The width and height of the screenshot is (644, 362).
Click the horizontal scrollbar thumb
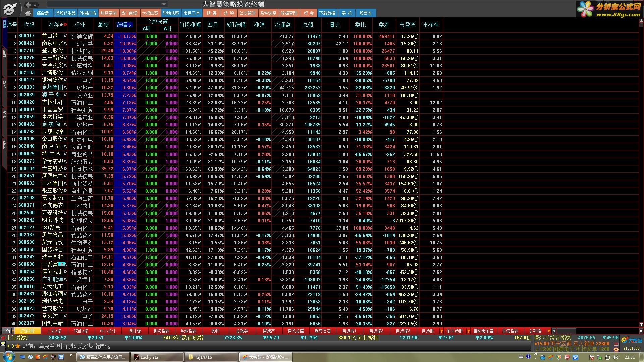pyautogui.click(x=567, y=331)
